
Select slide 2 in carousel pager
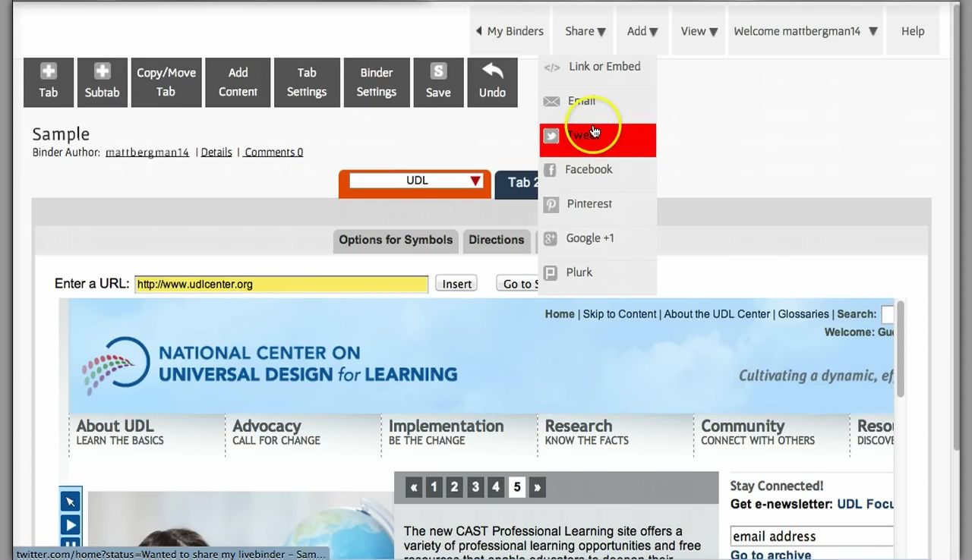tap(455, 487)
